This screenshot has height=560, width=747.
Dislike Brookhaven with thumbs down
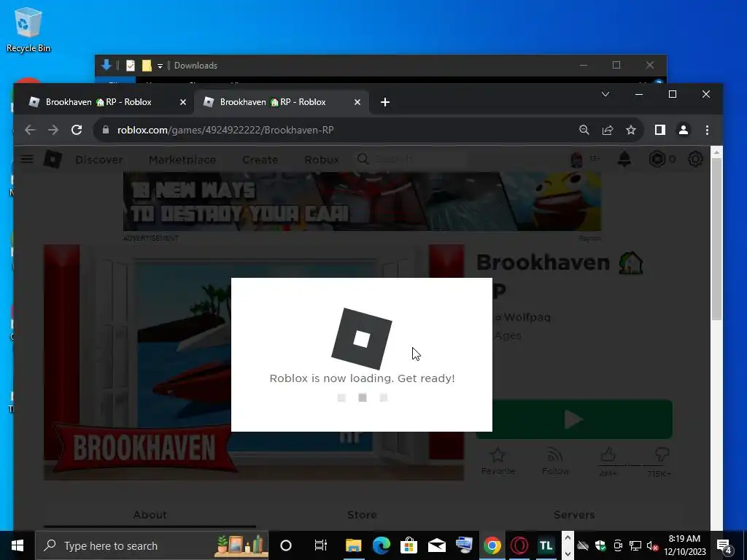pyautogui.click(x=662, y=455)
